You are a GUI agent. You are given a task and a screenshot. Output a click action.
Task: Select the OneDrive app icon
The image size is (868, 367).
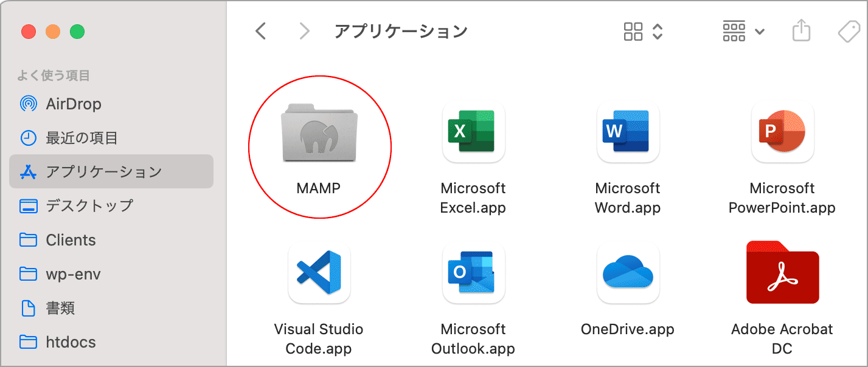(628, 273)
